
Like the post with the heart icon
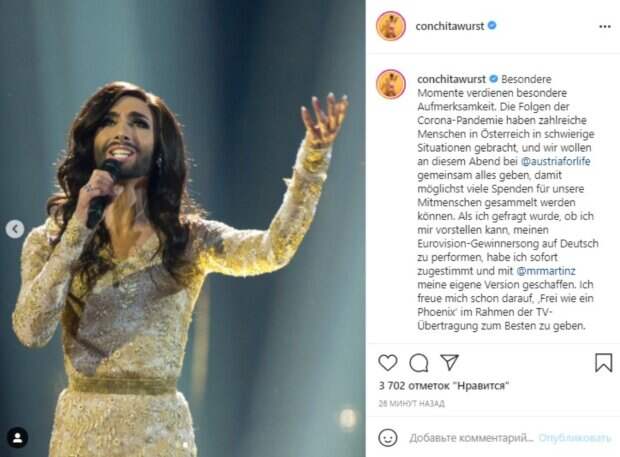pyautogui.click(x=388, y=363)
